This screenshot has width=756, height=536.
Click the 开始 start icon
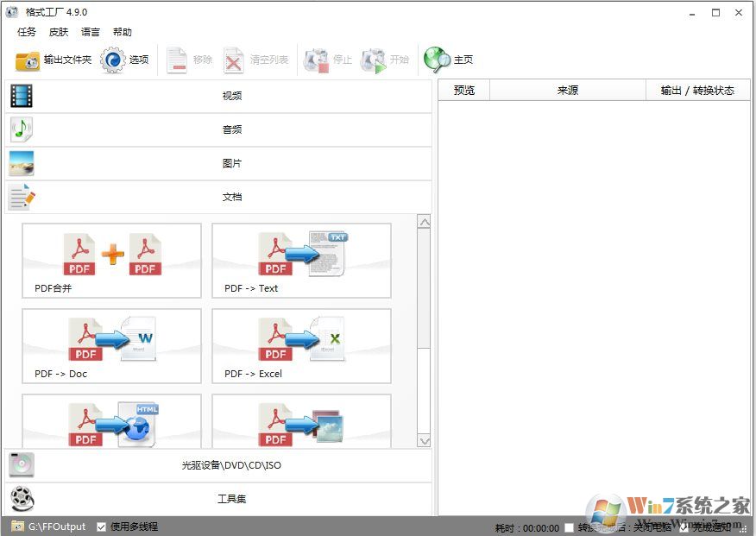373,60
